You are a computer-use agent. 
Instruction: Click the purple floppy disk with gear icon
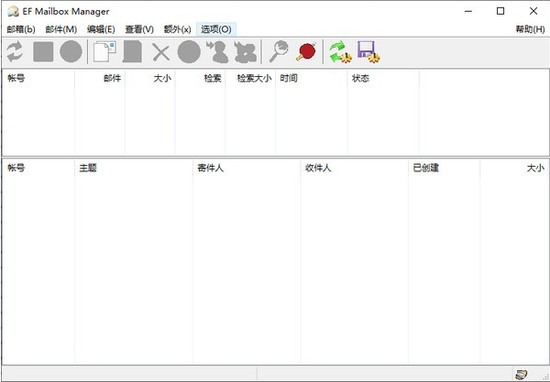368,52
